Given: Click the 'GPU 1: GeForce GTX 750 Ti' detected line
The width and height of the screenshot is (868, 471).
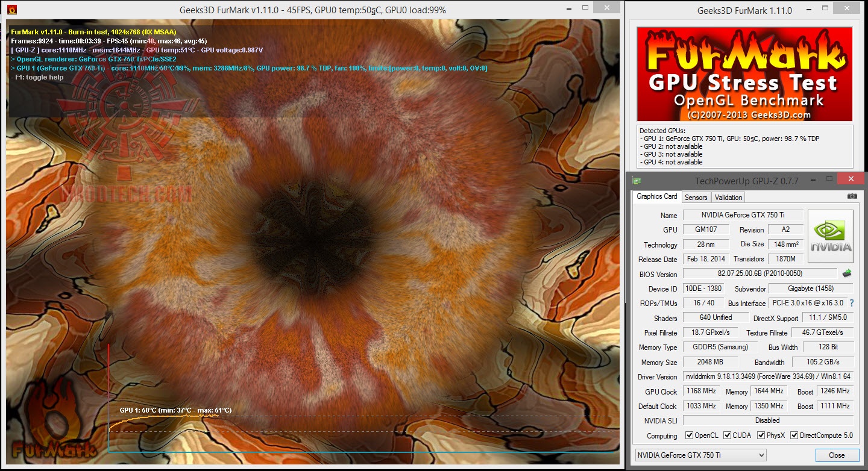Looking at the screenshot, I should pyautogui.click(x=729, y=139).
